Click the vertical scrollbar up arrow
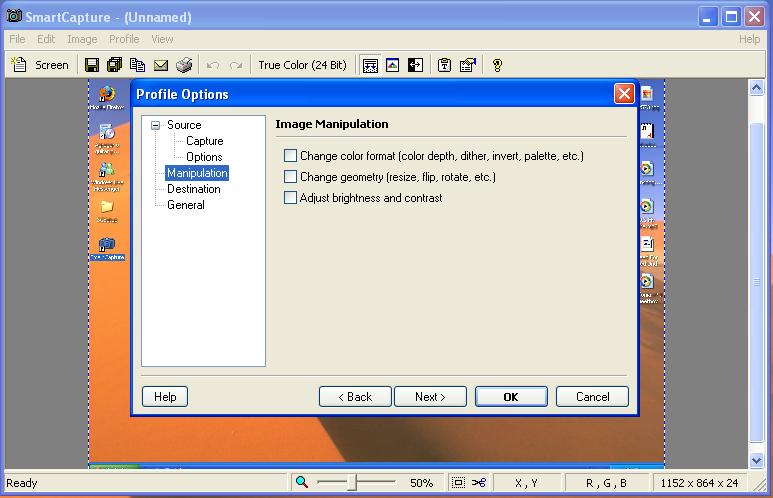Image resolution: width=773 pixels, height=498 pixels. pos(756,88)
